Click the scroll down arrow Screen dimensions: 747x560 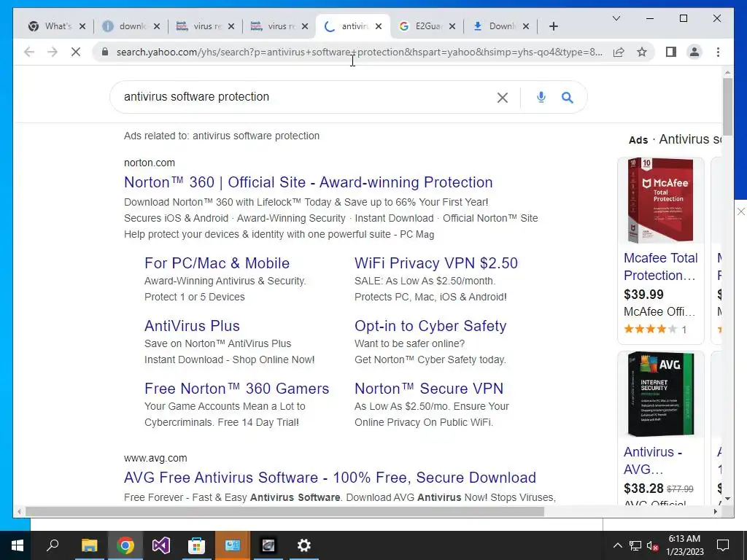727,499
